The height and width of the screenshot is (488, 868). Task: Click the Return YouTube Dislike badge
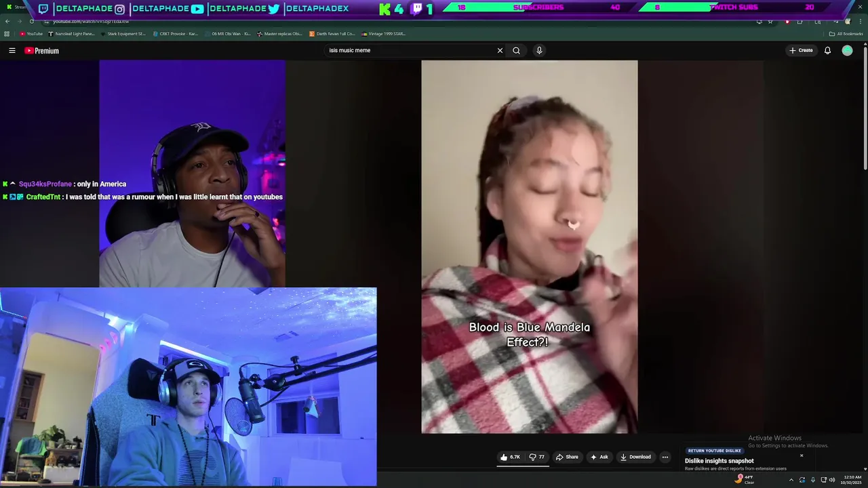[x=714, y=451]
